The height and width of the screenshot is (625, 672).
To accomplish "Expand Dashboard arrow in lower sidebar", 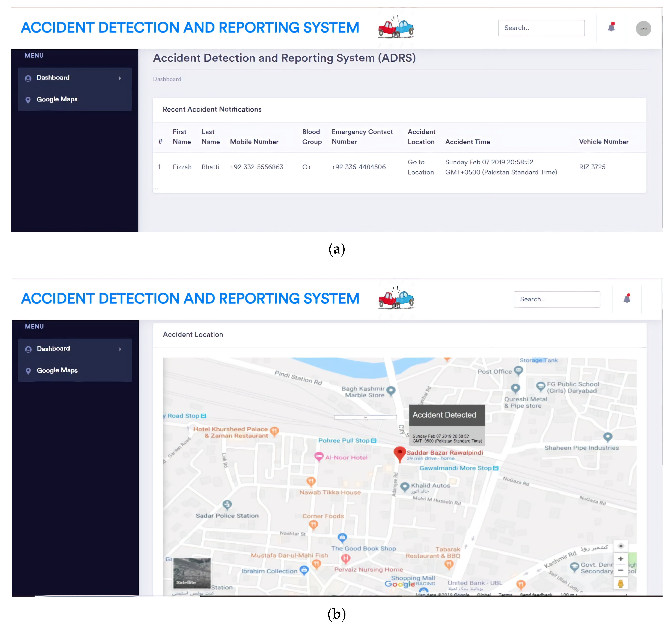I will pyautogui.click(x=120, y=349).
